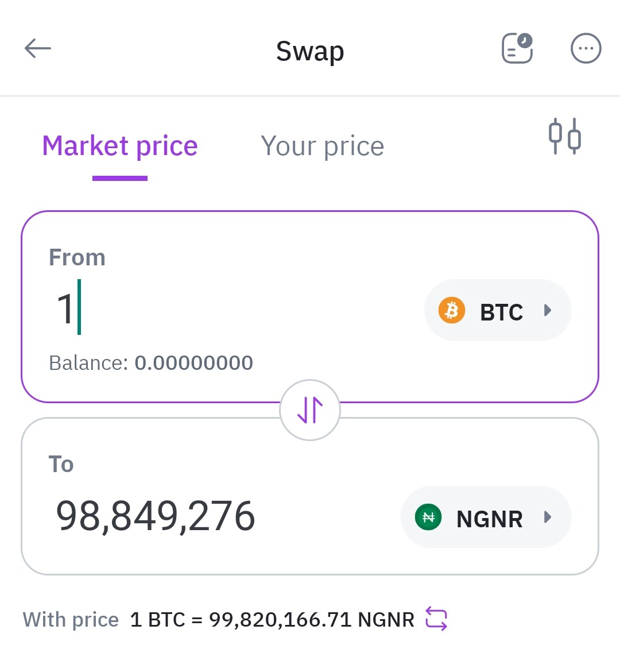The width and height of the screenshot is (620, 672).
Task: Swap From and To currencies with arrows button
Action: pyautogui.click(x=310, y=410)
